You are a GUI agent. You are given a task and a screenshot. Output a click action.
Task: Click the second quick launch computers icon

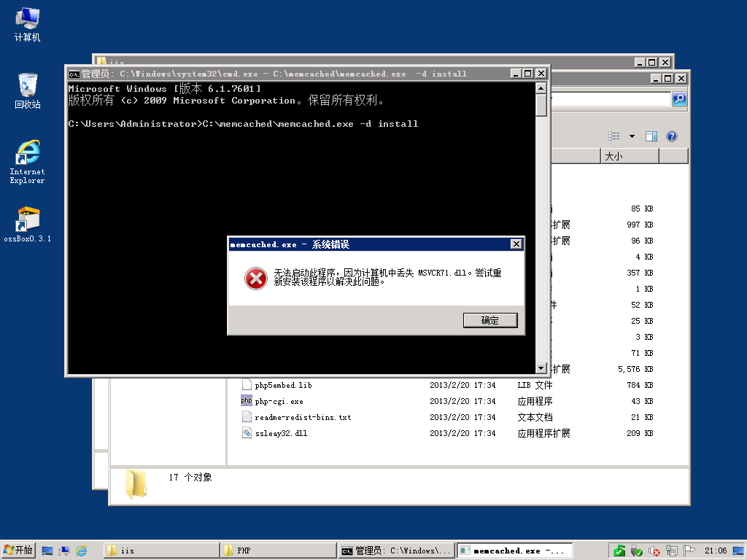(64, 551)
